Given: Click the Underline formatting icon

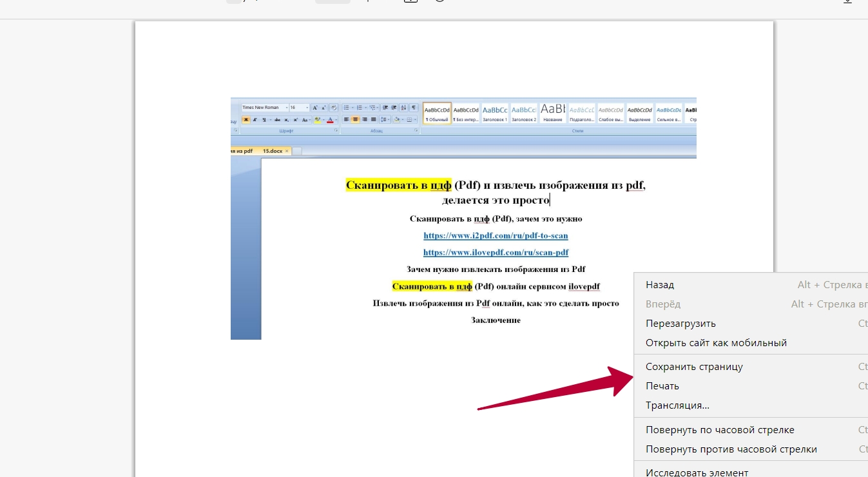Looking at the screenshot, I should 264,120.
